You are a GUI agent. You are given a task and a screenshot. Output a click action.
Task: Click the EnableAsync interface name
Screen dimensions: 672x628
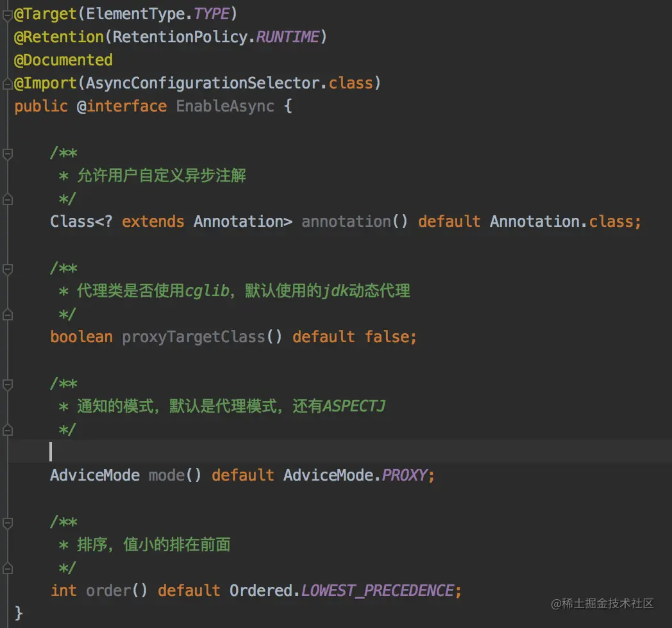coord(225,106)
